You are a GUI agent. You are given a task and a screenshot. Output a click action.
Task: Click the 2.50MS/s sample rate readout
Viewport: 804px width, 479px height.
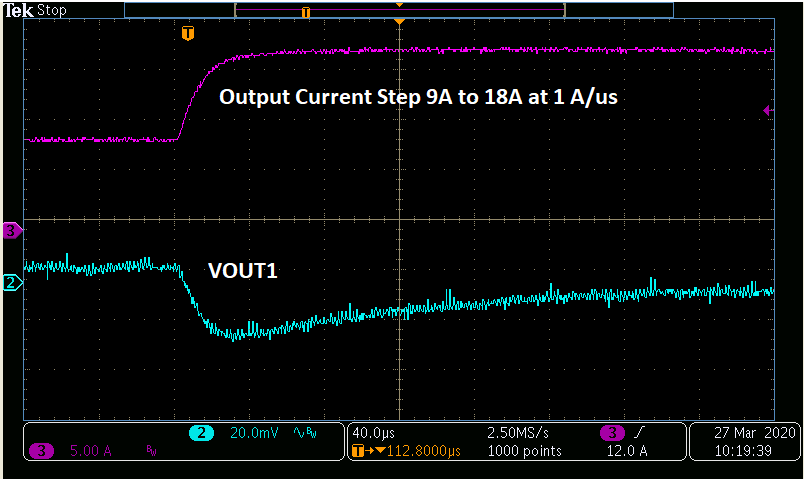click(517, 433)
